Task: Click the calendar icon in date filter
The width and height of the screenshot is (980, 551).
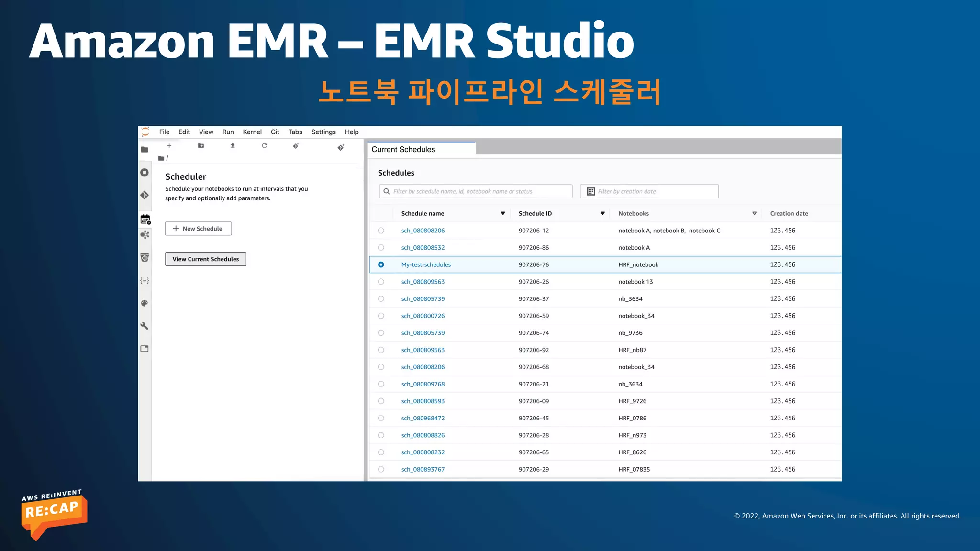Action: [591, 191]
